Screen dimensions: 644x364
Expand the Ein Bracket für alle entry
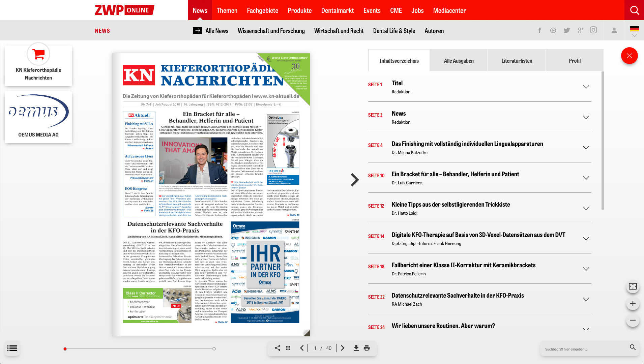586,178
